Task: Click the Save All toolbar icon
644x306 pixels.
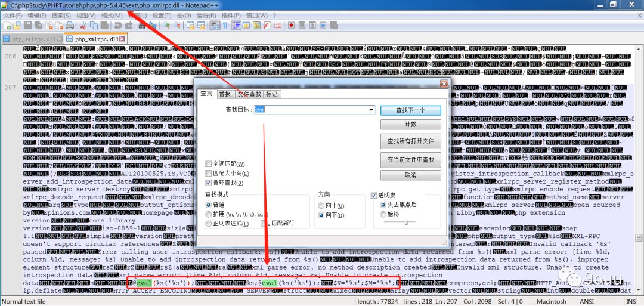Action: click(x=38, y=26)
